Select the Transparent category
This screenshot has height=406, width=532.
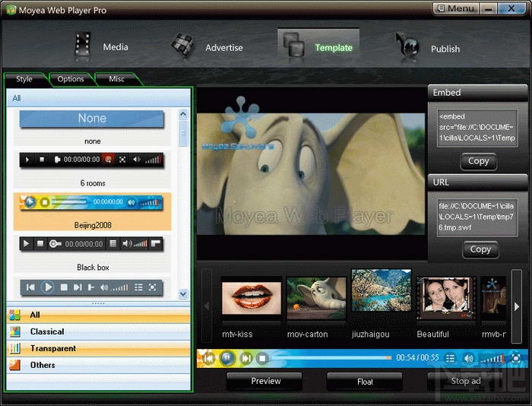tap(98, 348)
